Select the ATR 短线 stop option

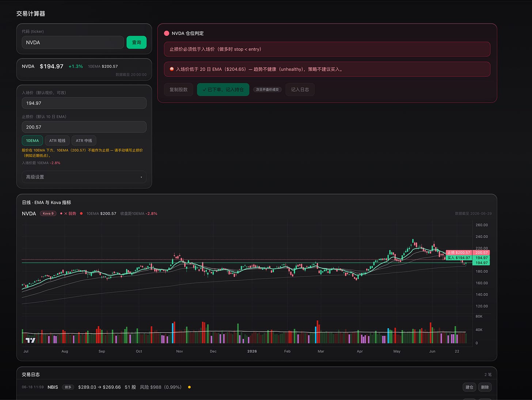coord(57,140)
